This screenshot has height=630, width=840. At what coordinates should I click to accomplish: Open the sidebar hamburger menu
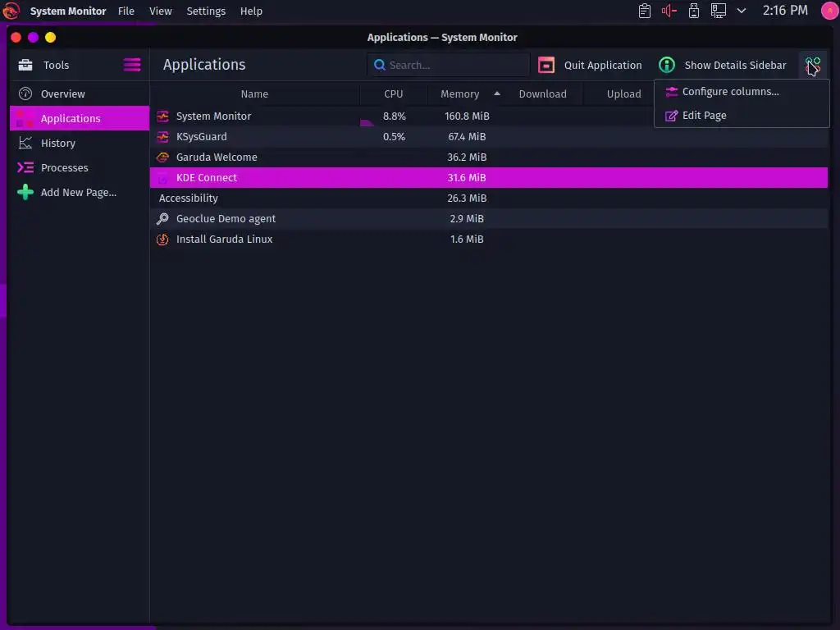(132, 65)
